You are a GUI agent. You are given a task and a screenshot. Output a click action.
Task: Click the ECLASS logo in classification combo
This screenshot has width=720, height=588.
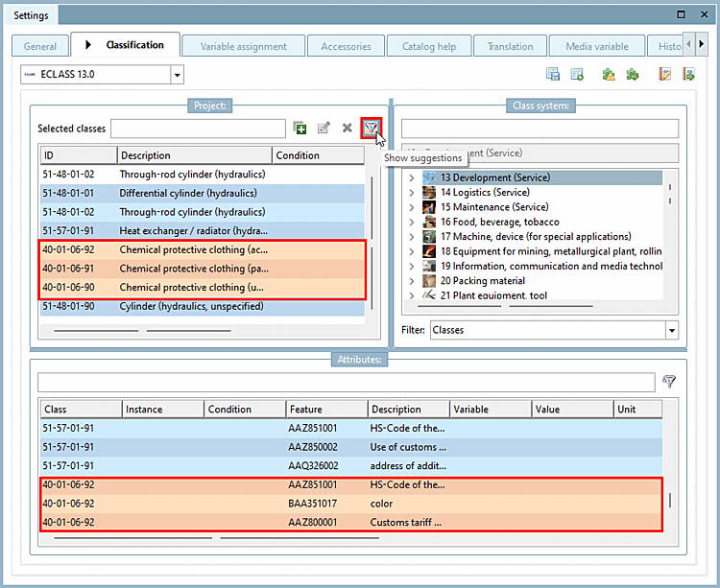(30, 74)
